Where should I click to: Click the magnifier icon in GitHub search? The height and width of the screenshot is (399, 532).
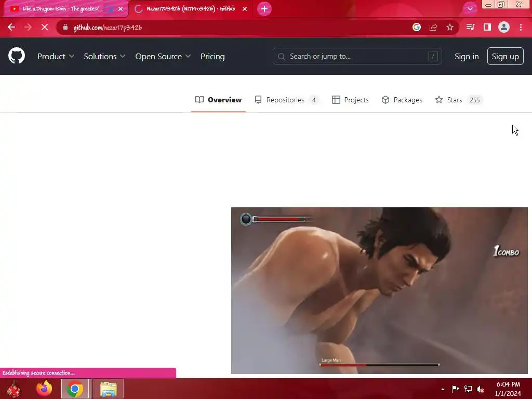pyautogui.click(x=281, y=56)
